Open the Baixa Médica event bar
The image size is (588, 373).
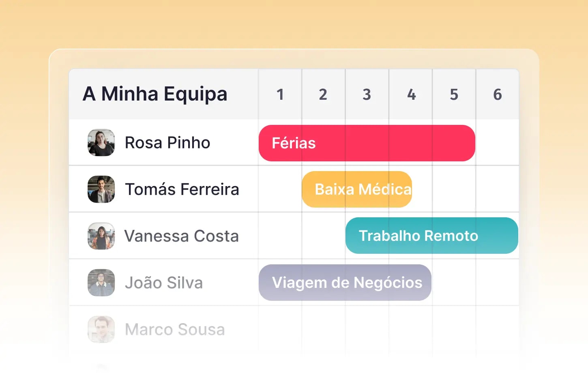357,189
